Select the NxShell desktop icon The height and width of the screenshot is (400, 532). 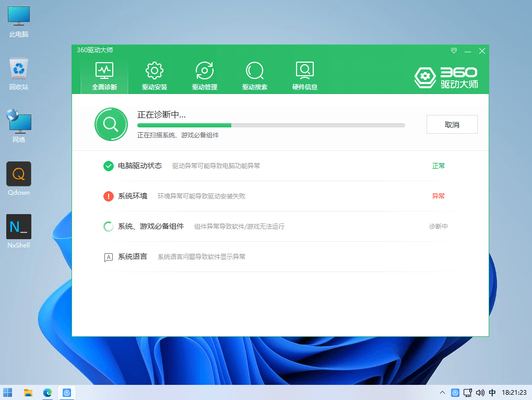click(x=19, y=232)
